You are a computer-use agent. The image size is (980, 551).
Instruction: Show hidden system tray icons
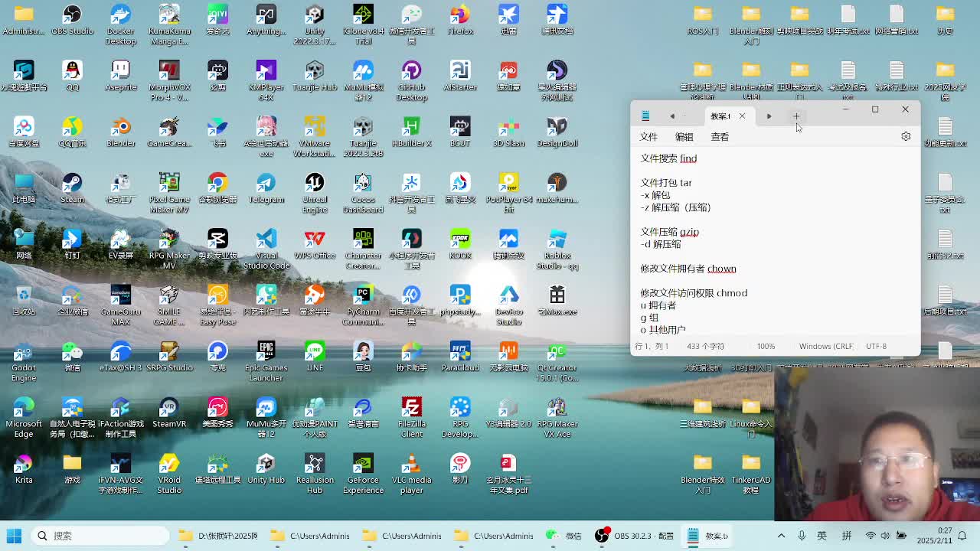pos(781,536)
